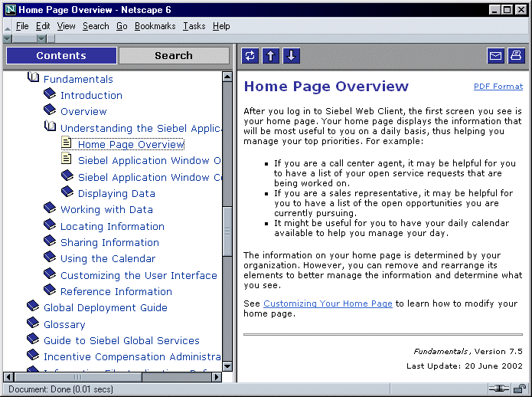532x397 pixels.
Task: Click the online/offline connection icon in status bar
Action: click(499, 388)
